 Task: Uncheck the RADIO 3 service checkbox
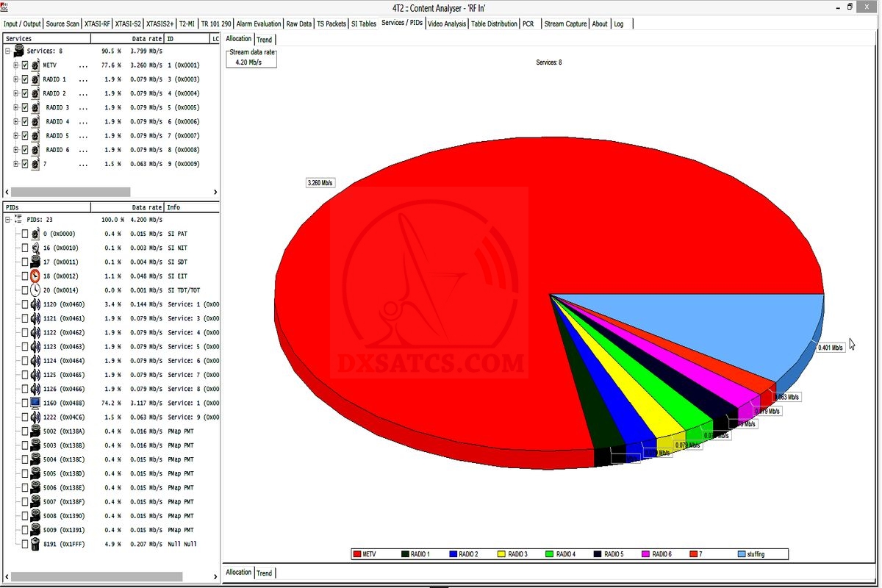(25, 107)
